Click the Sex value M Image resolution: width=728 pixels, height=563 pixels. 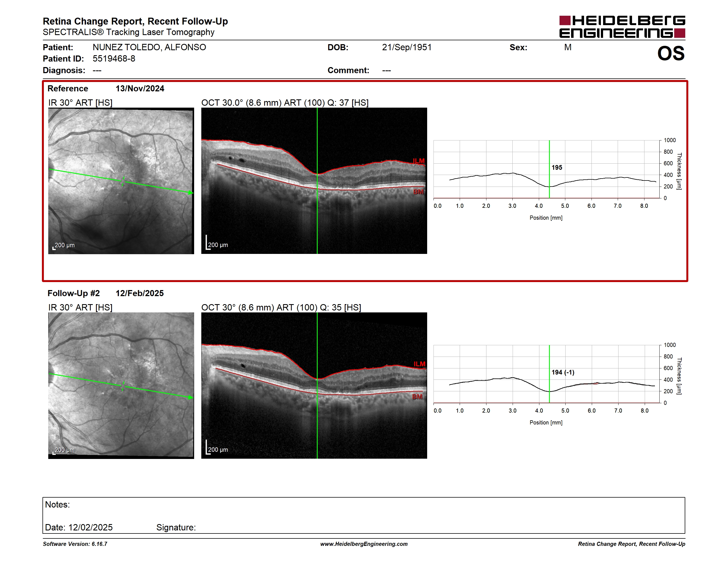pyautogui.click(x=568, y=47)
